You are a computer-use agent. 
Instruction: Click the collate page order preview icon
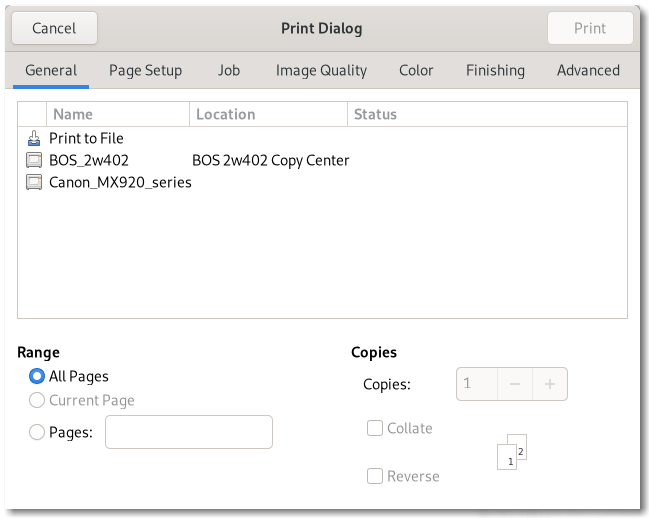click(512, 452)
